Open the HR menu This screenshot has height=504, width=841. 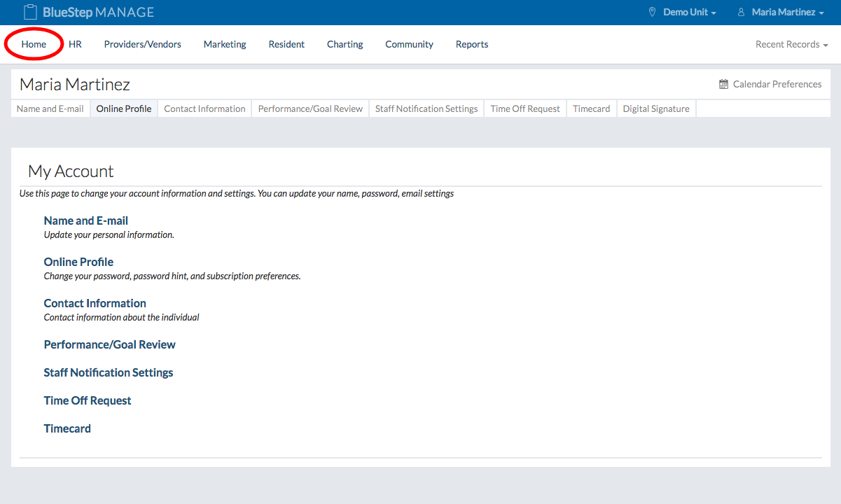(x=75, y=44)
